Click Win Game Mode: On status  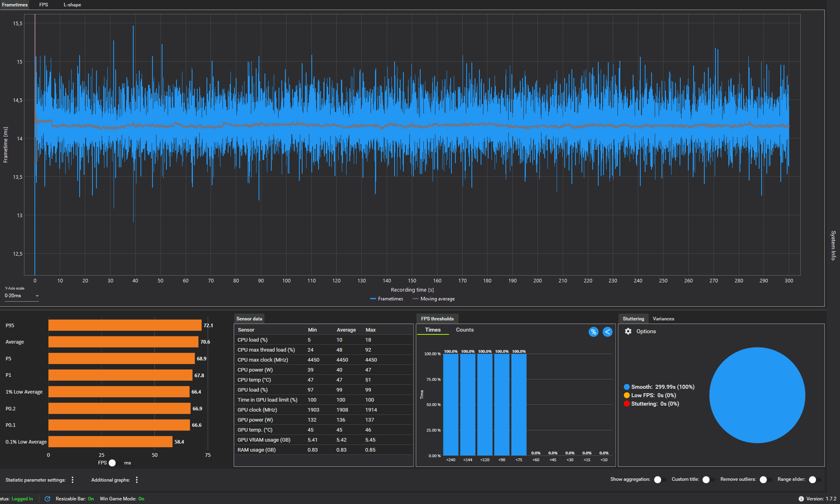click(x=122, y=499)
